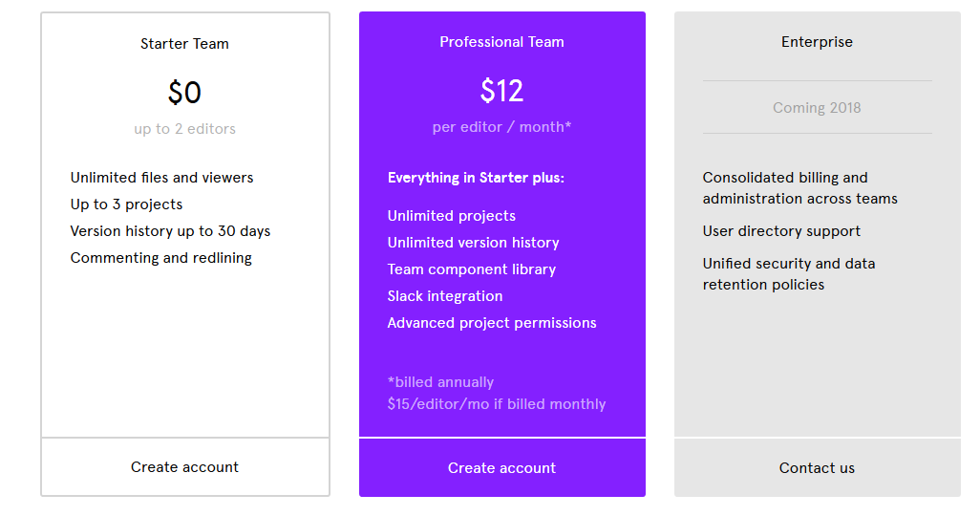Click Create account under Professional Team
The height and width of the screenshot is (516, 980).
pyautogui.click(x=501, y=468)
